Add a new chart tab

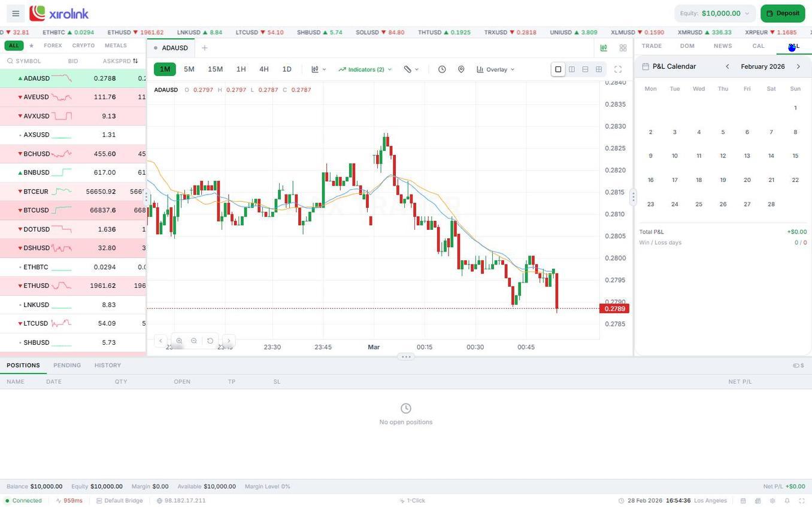pos(204,48)
